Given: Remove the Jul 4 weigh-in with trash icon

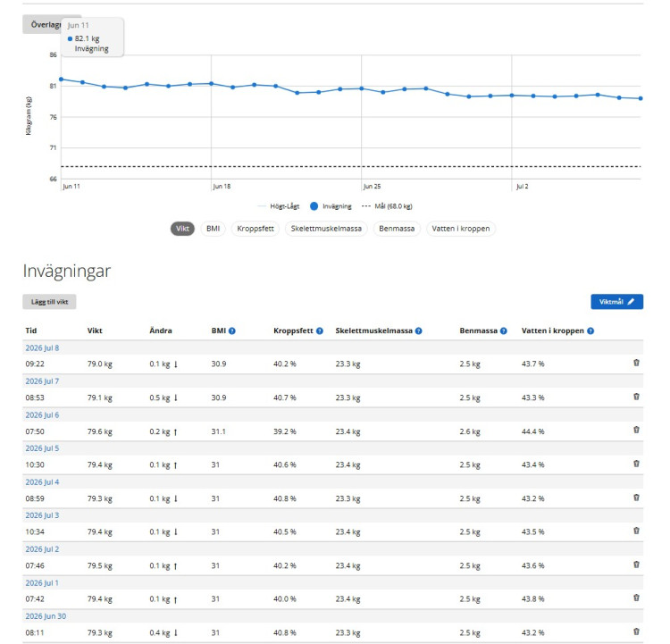Looking at the screenshot, I should pyautogui.click(x=636, y=498).
